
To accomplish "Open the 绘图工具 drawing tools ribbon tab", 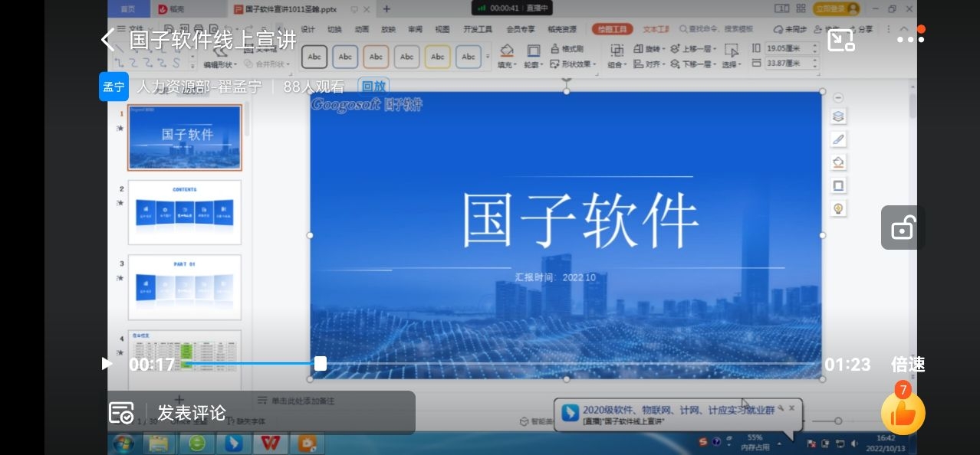I will coord(612,29).
